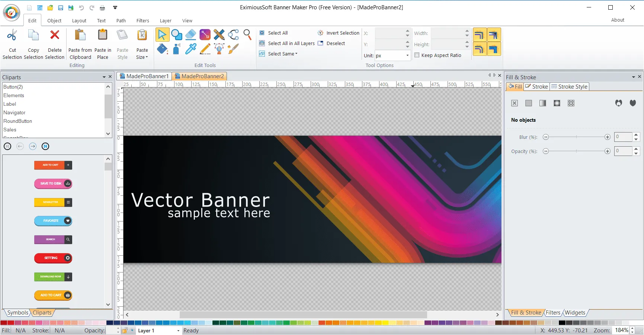Pick the Eraser tool

pyautogui.click(x=190, y=35)
